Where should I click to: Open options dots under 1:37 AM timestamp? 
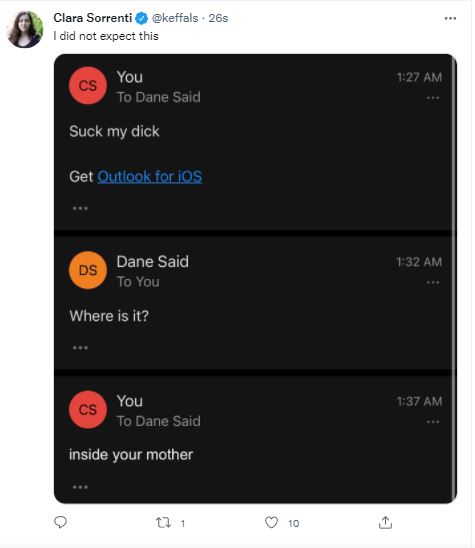[x=433, y=422]
